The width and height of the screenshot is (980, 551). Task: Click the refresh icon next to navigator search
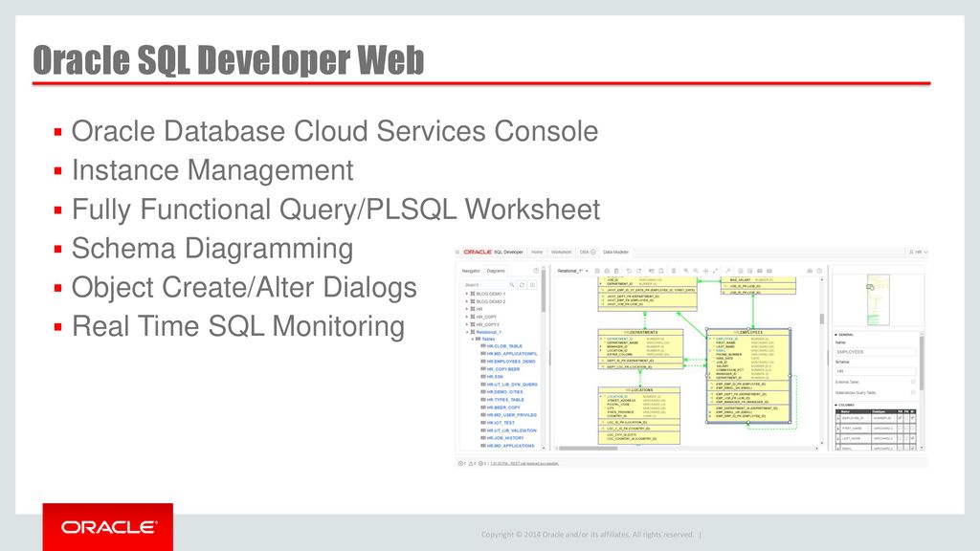(x=522, y=285)
